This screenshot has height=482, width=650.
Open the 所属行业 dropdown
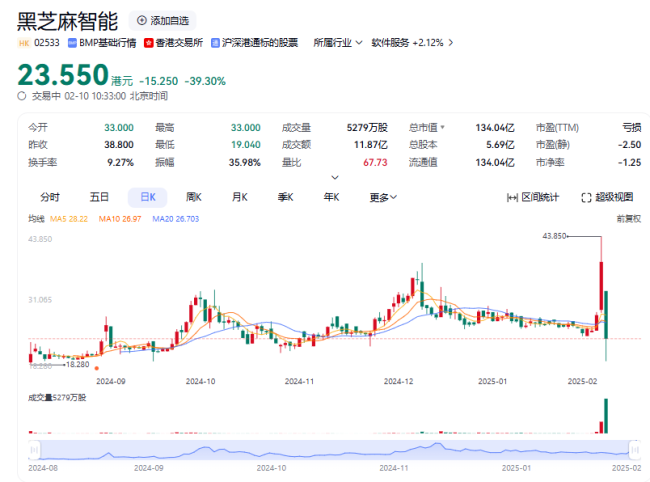coord(338,43)
